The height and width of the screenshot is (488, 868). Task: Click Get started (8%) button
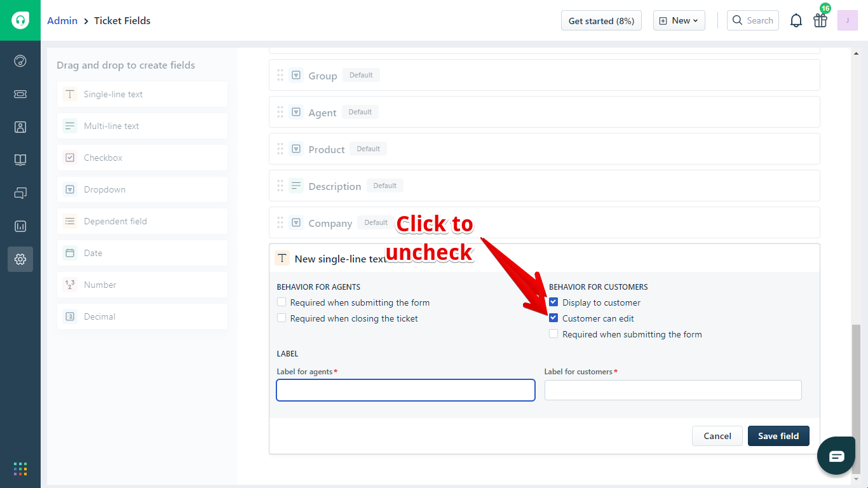(601, 20)
